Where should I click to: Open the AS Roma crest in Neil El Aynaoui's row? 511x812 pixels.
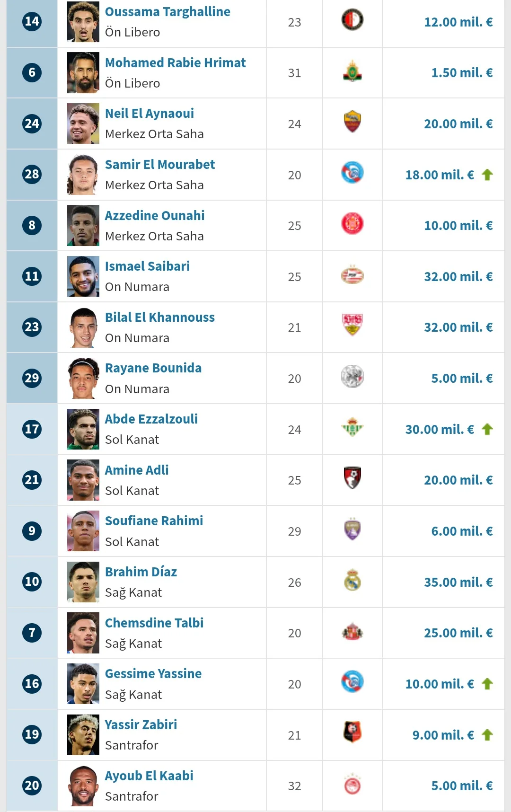click(352, 122)
